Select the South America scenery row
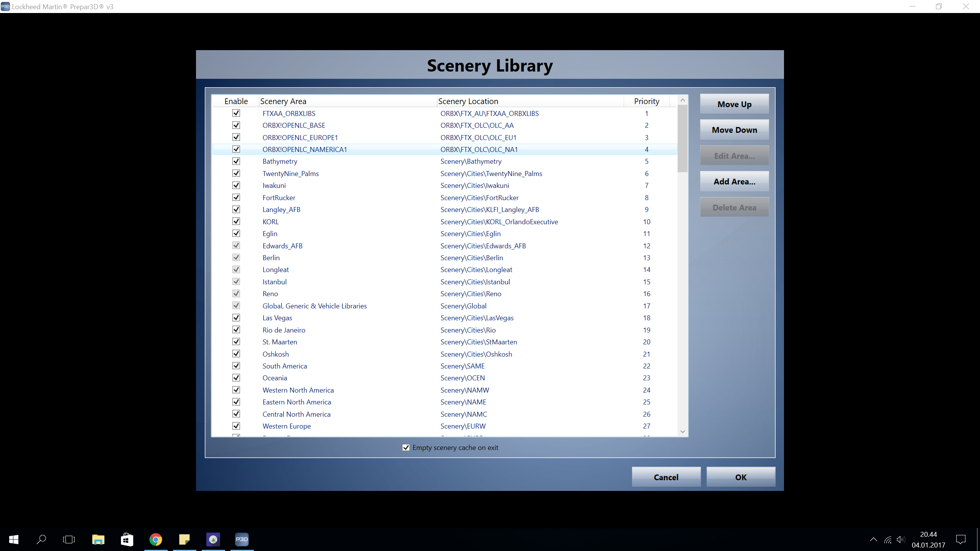 444,366
